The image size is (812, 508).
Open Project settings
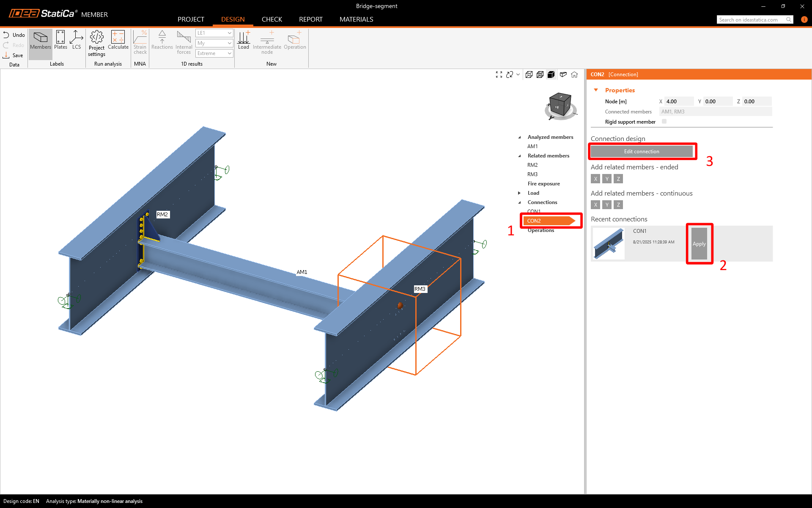(x=96, y=43)
